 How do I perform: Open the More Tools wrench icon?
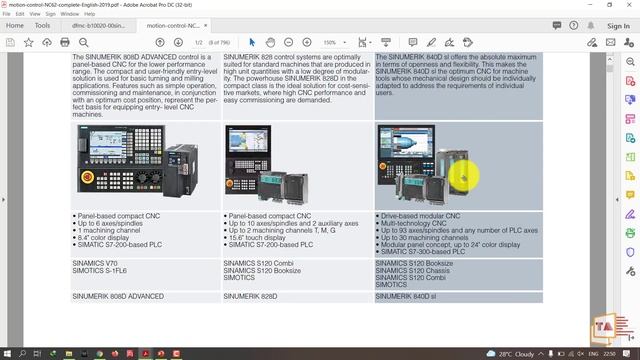coord(630,271)
